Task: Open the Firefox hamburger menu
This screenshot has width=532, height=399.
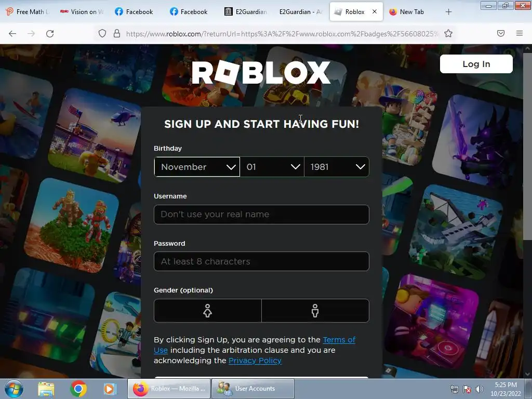Action: click(520, 33)
